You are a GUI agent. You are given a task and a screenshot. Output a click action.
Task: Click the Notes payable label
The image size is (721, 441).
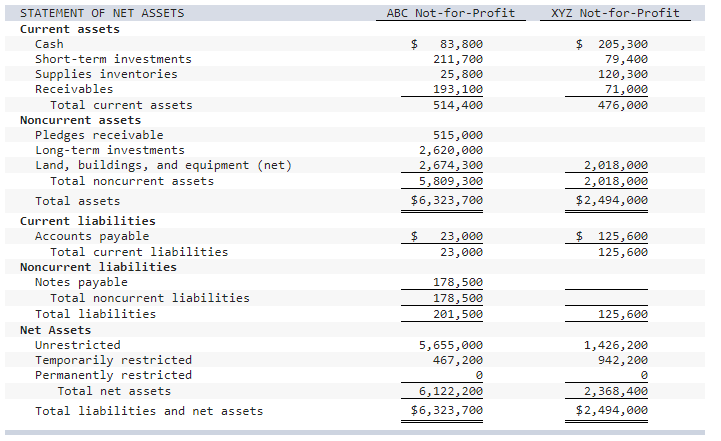[81, 282]
